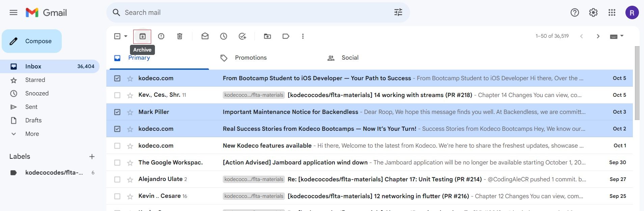The image size is (644, 211).
Task: Show search options filter icon
Action: click(398, 12)
